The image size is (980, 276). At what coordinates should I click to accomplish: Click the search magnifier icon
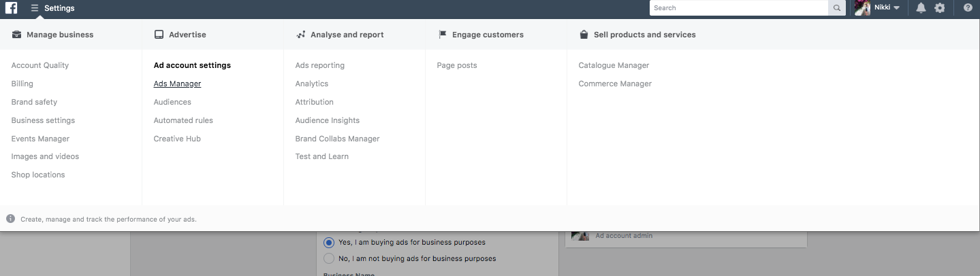(x=837, y=8)
